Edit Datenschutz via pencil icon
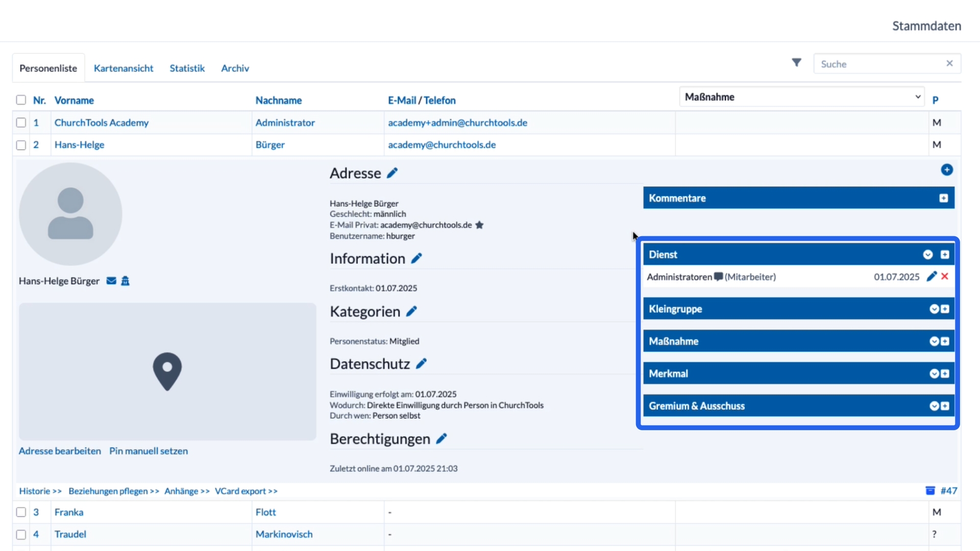This screenshot has height=551, width=980. coord(421,364)
